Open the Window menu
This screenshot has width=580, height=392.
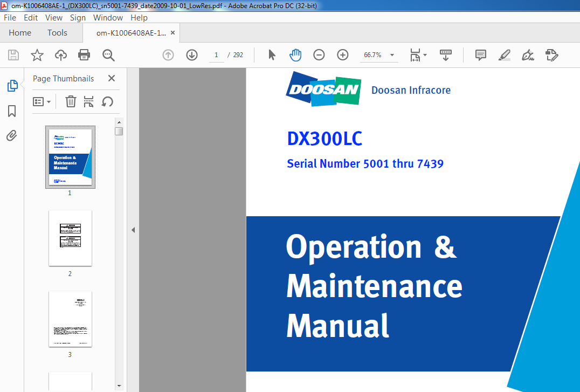[x=108, y=18]
